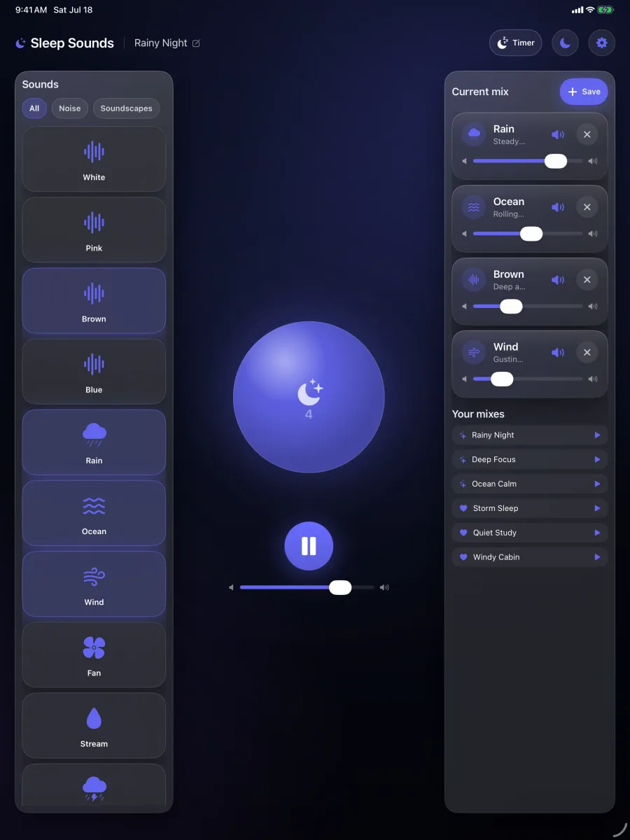This screenshot has height=840, width=630.
Task: Click the 'Current mix' heading
Action: pos(480,92)
